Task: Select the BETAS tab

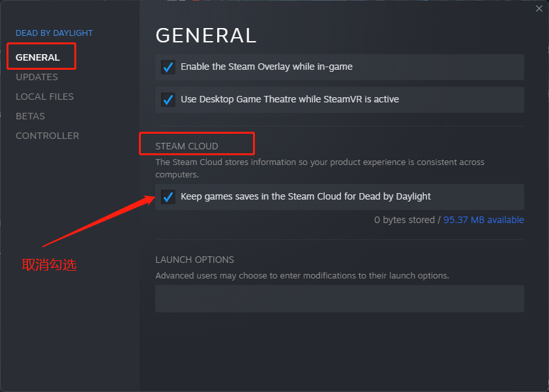Action: (x=30, y=116)
